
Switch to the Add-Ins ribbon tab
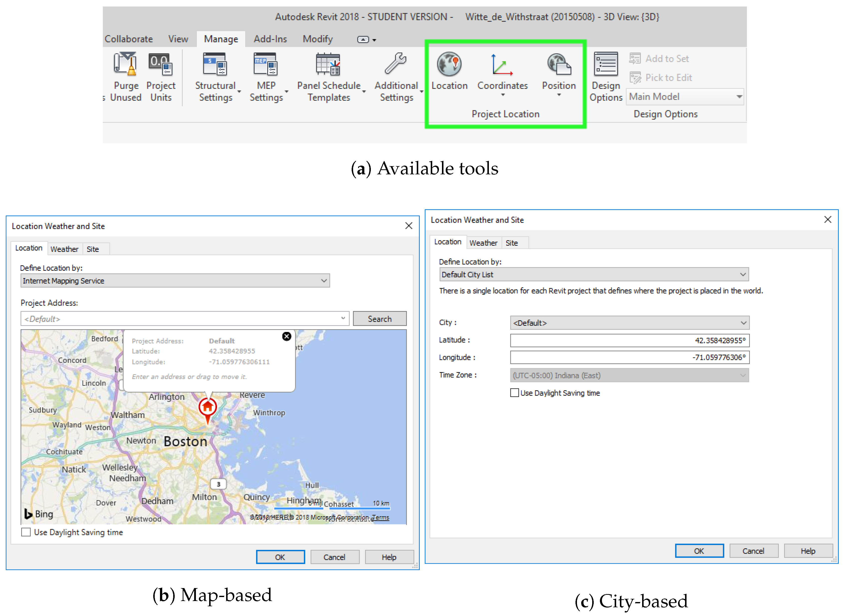coord(270,39)
